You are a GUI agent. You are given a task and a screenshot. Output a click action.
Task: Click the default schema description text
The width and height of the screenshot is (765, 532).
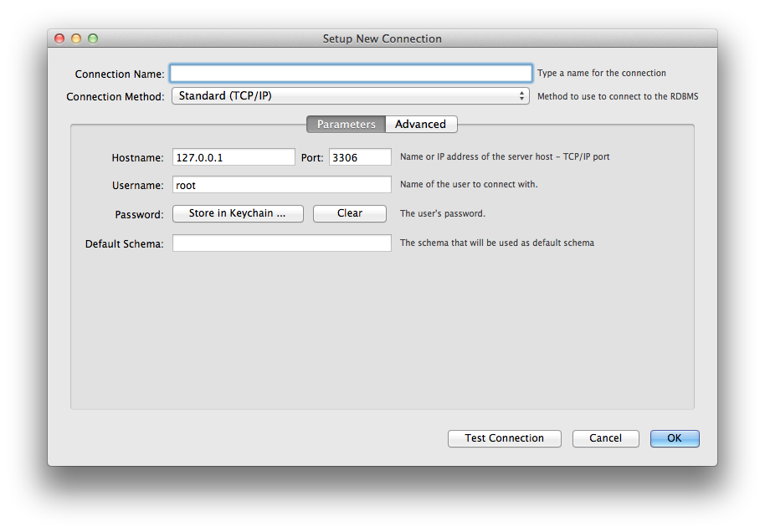[x=497, y=243]
